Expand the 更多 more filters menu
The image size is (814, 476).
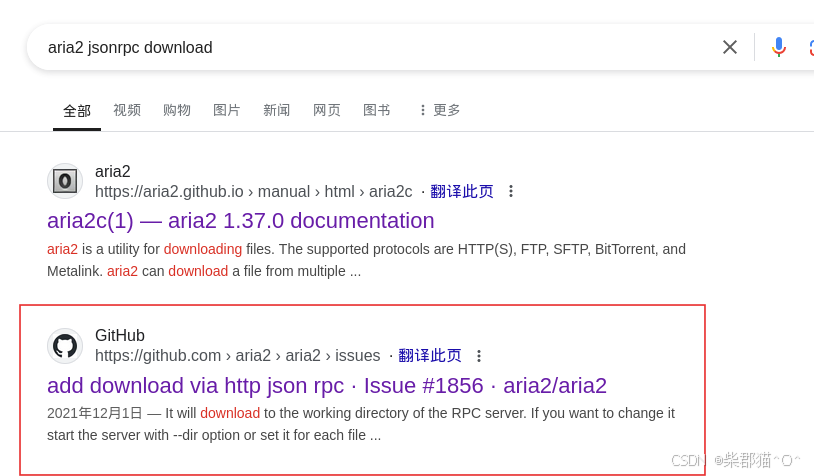[440, 110]
